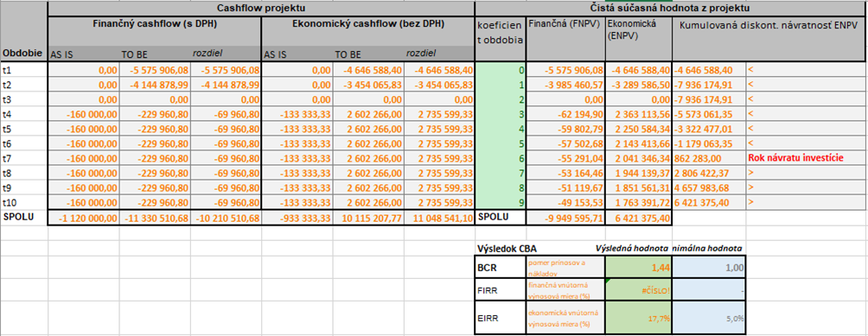Select the EIRR minimum value 5,0%
Viewport: 868px width, 336px height.
[x=709, y=317]
